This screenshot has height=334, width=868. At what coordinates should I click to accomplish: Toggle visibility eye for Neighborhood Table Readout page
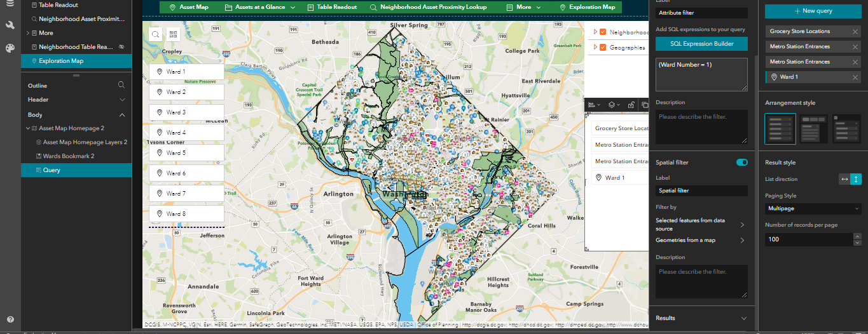121,47
